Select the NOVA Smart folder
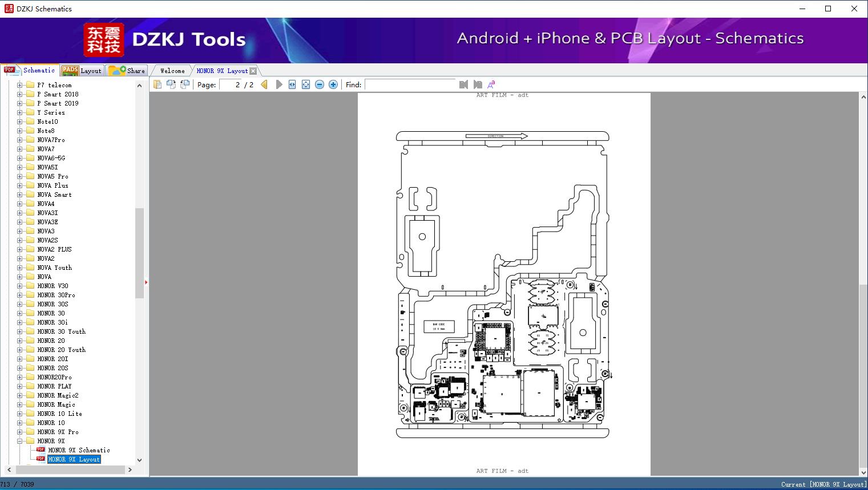Image resolution: width=868 pixels, height=490 pixels. (x=54, y=195)
